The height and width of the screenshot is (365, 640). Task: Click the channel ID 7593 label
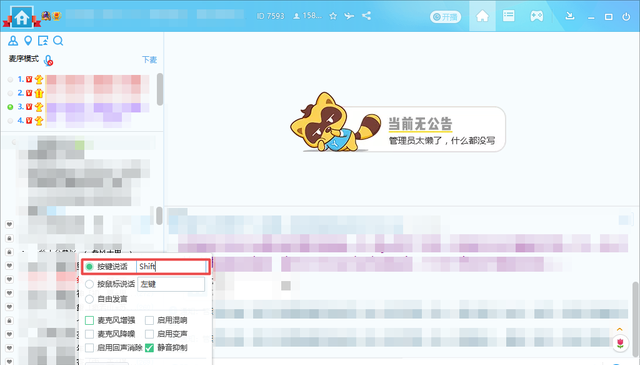270,16
